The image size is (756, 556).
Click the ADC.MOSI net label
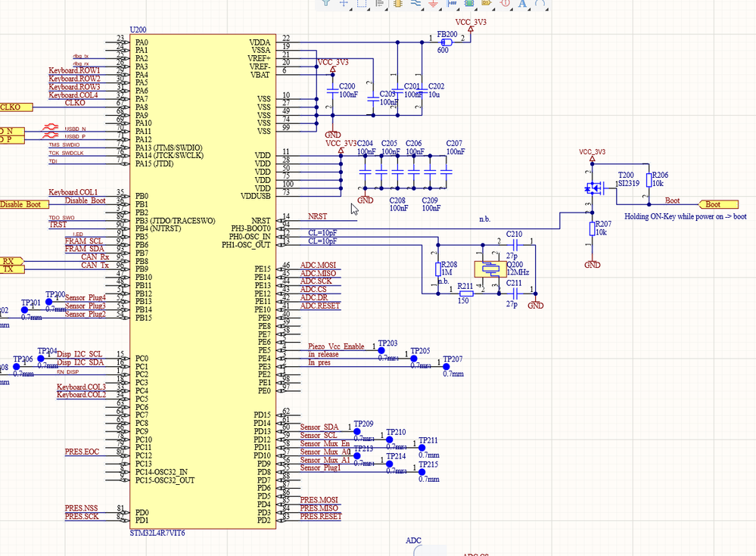click(318, 265)
